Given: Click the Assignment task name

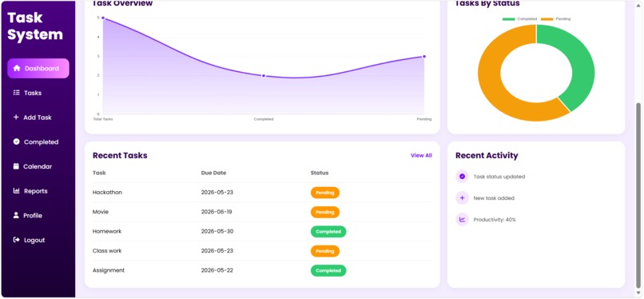Looking at the screenshot, I should click(x=109, y=270).
